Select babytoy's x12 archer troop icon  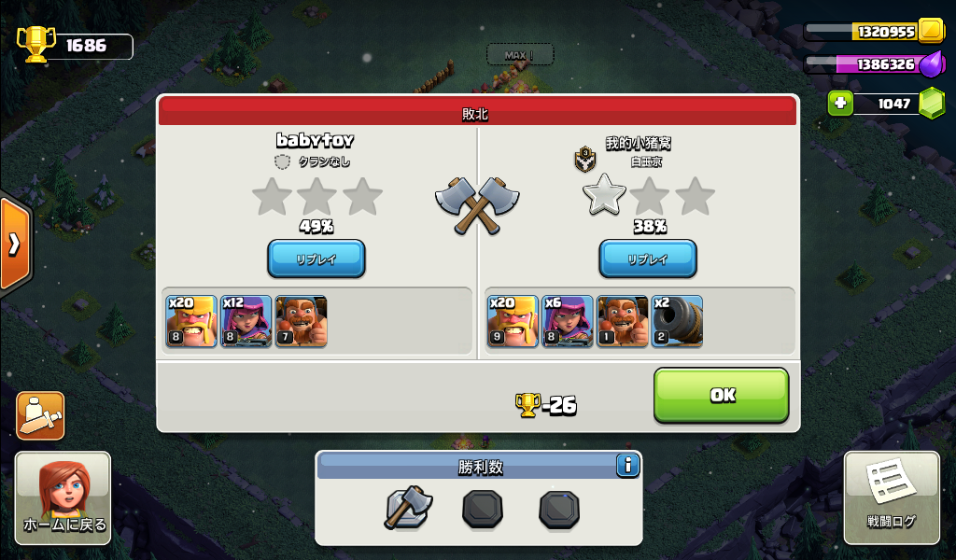coord(246,321)
